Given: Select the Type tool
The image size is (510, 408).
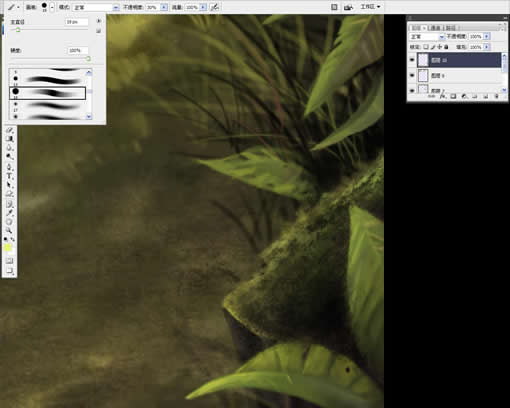Looking at the screenshot, I should pyautogui.click(x=9, y=176).
